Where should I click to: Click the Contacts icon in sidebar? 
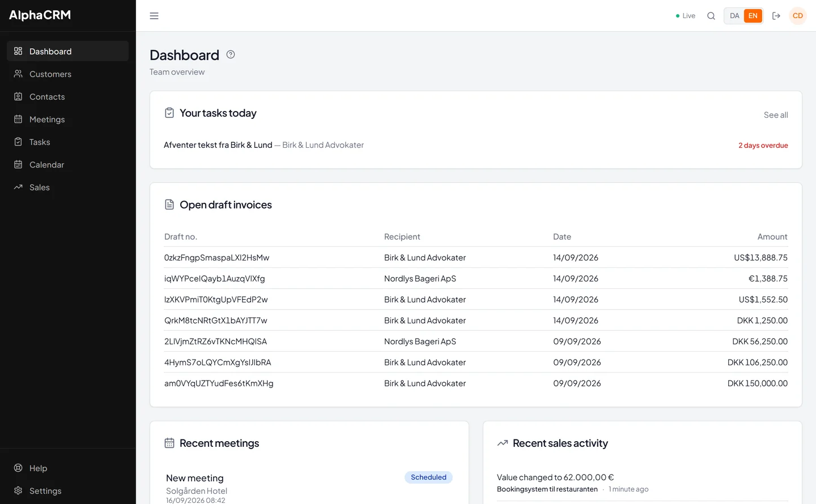(x=18, y=96)
